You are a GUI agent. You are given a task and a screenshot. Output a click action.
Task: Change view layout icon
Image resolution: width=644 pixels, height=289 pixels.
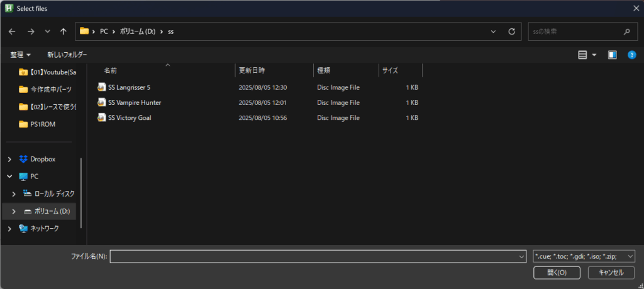(582, 55)
